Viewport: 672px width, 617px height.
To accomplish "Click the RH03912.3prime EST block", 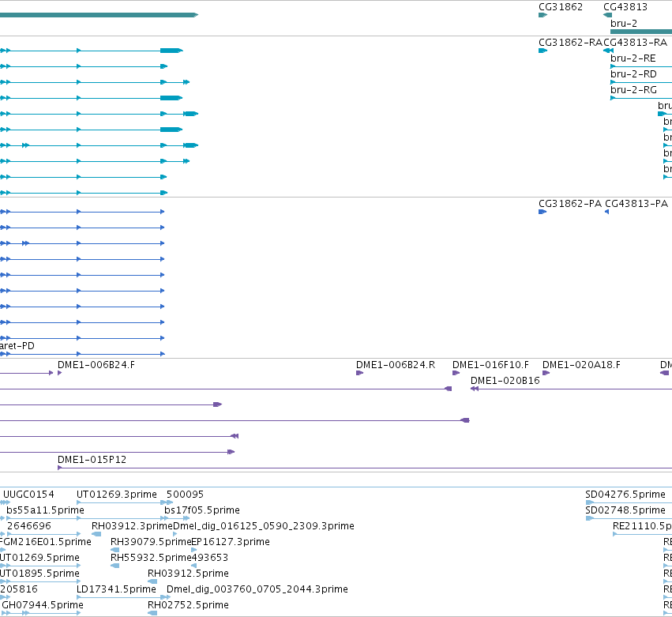I will click(96, 534).
